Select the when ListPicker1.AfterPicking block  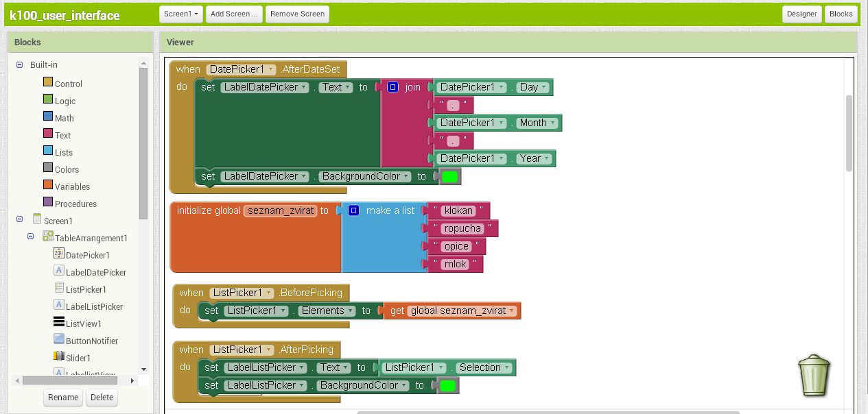tap(191, 350)
